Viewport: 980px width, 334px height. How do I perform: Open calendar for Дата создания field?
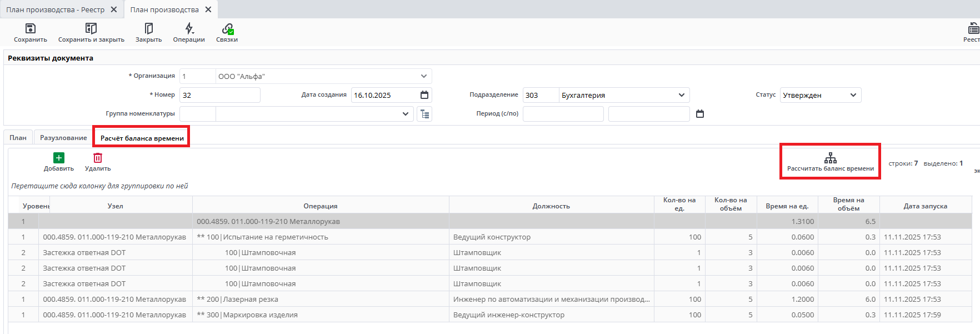424,95
